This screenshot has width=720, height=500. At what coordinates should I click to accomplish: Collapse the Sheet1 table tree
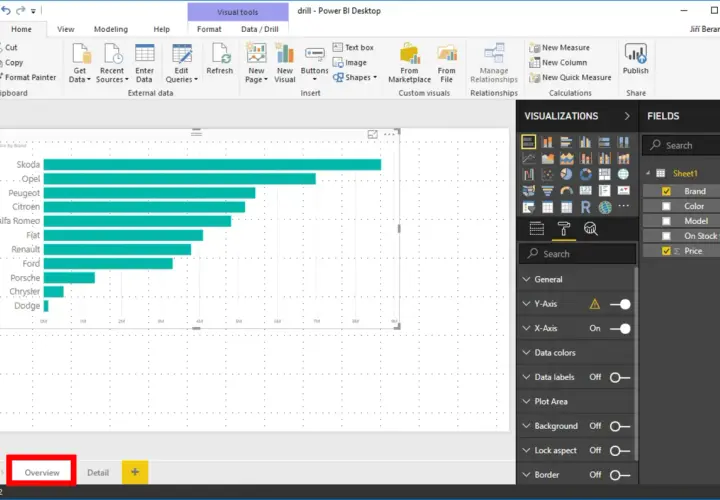648,173
